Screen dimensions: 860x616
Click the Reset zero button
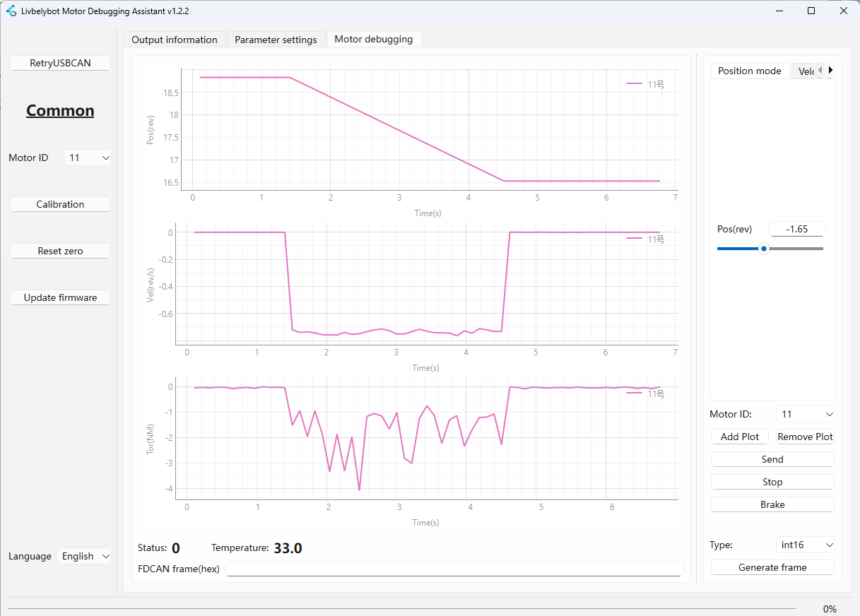point(60,251)
